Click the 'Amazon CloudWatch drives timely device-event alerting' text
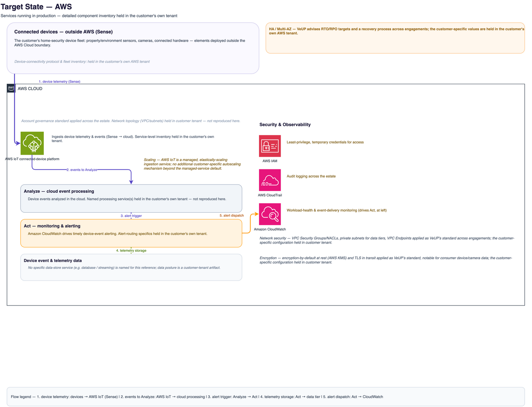The height and width of the screenshot is (407, 532). 118,234
